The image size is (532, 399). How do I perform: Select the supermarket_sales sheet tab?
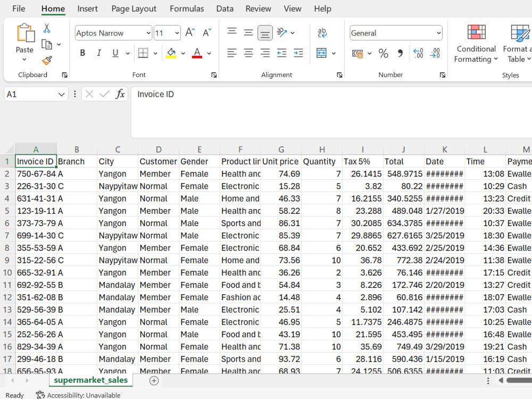90,380
